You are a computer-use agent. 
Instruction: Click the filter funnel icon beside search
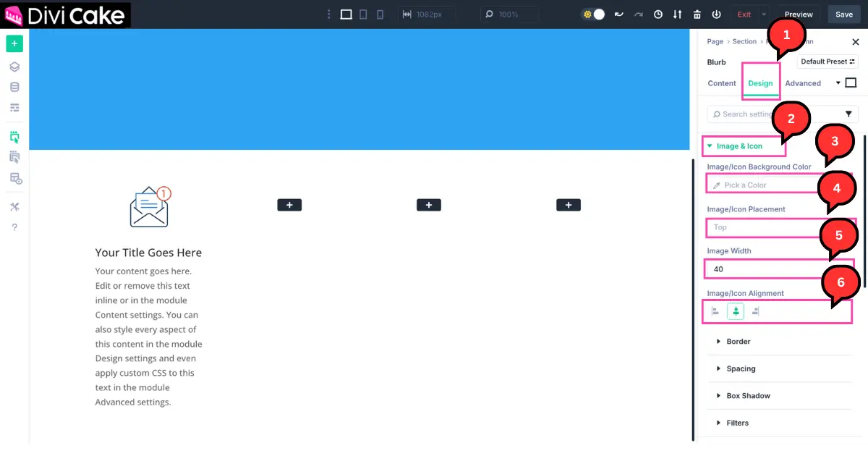[848, 114]
